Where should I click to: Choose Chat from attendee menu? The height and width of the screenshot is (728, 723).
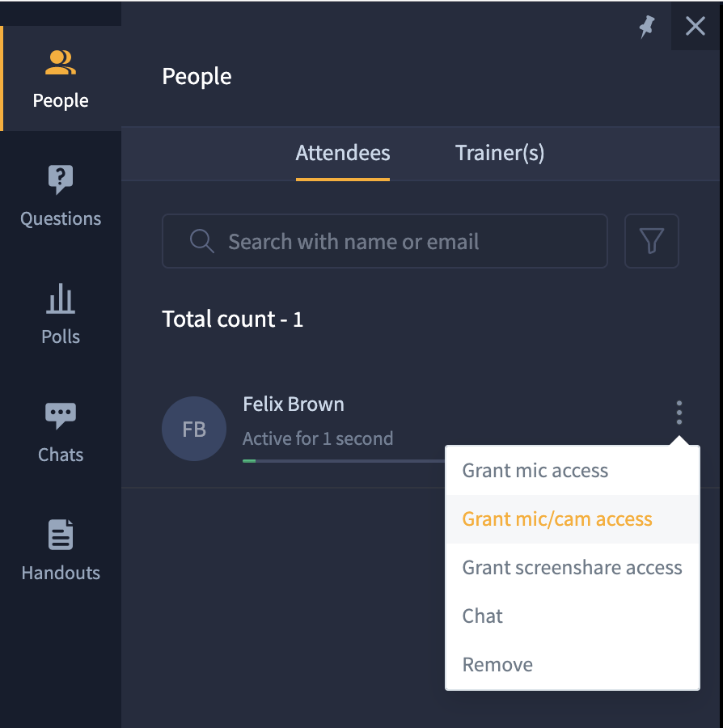click(573, 616)
